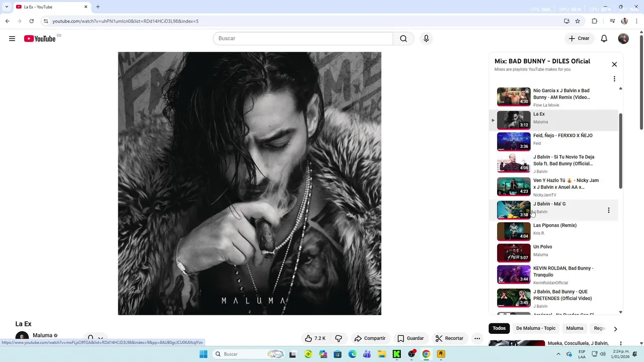Open a new browser tab

point(98,7)
